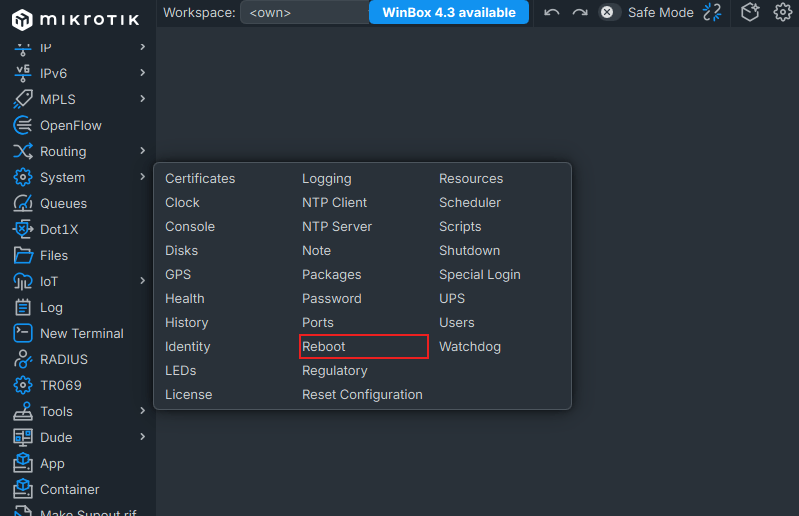
Task: Open the Workspace dropdown
Action: (305, 12)
